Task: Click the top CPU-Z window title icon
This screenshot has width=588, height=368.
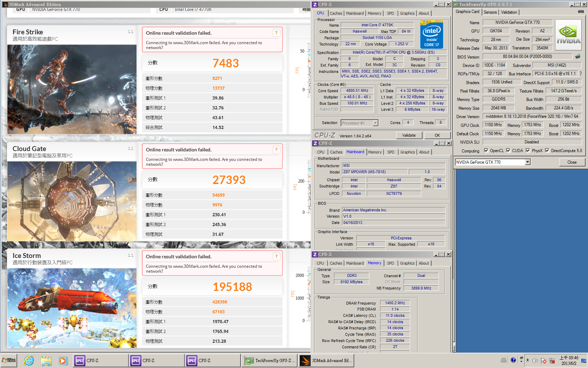Action: pyautogui.click(x=315, y=5)
